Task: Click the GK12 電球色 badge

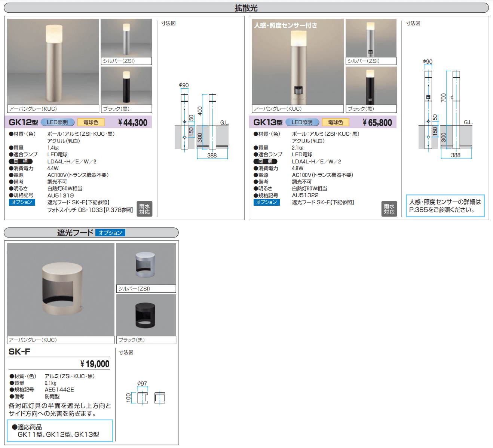Action: [91, 122]
